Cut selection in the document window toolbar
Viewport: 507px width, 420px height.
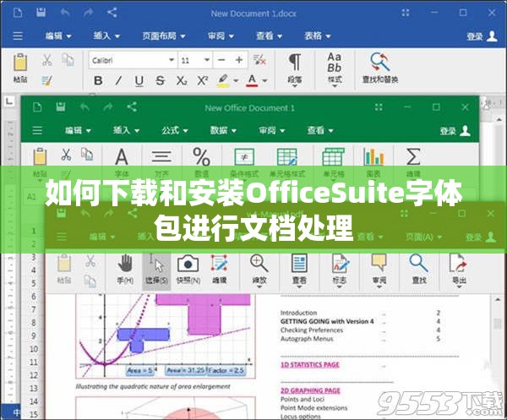pyautogui.click(x=46, y=60)
